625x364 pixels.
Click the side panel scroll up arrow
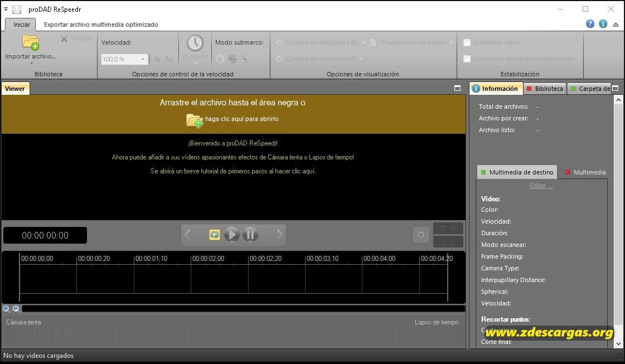tap(619, 100)
